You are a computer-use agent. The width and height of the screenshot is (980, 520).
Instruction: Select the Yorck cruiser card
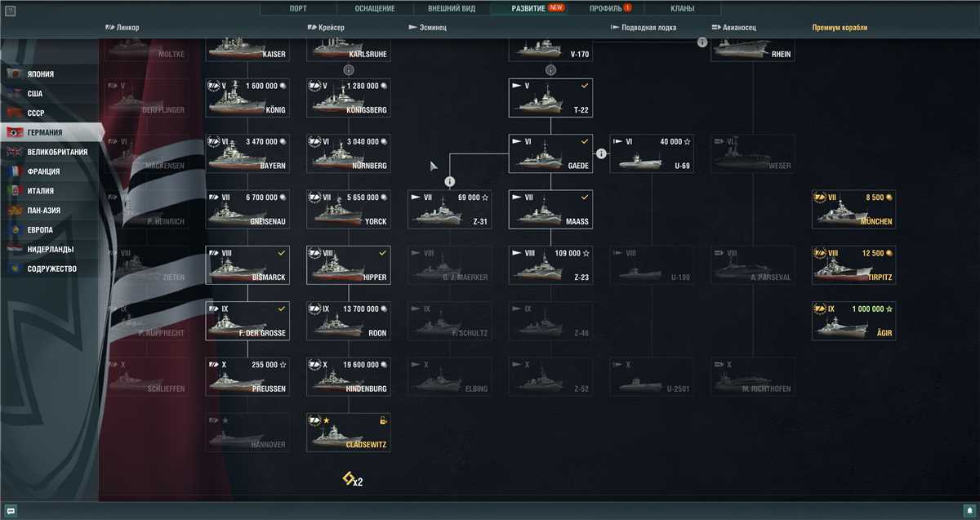[349, 209]
